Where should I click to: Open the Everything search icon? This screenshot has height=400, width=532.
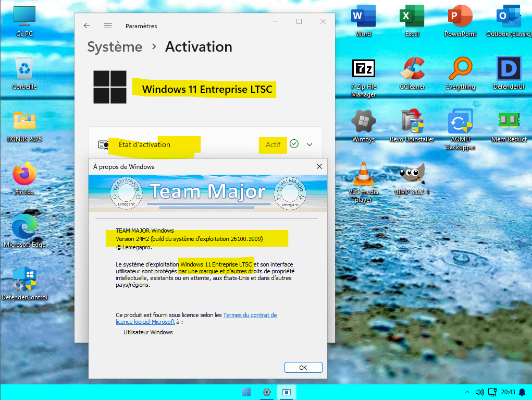[x=461, y=74]
